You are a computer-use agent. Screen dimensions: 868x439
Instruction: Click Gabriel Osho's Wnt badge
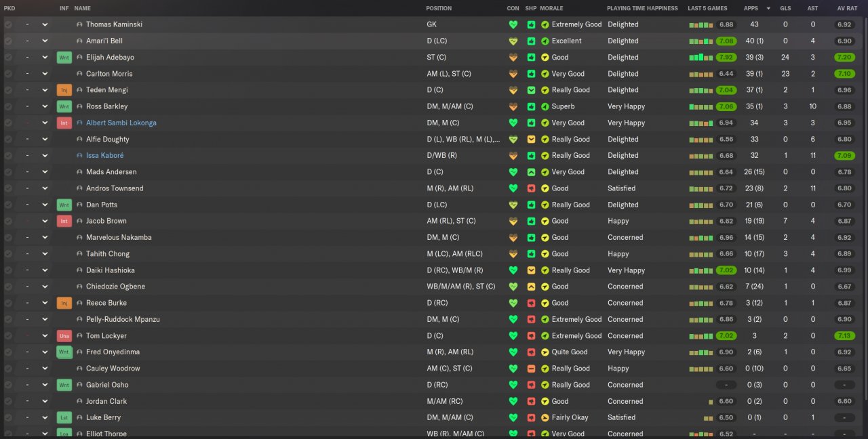click(x=64, y=385)
